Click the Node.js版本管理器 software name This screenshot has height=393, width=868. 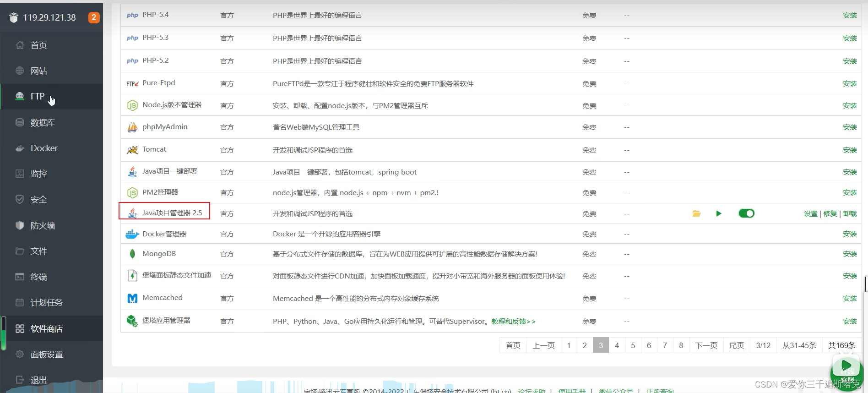pos(172,105)
